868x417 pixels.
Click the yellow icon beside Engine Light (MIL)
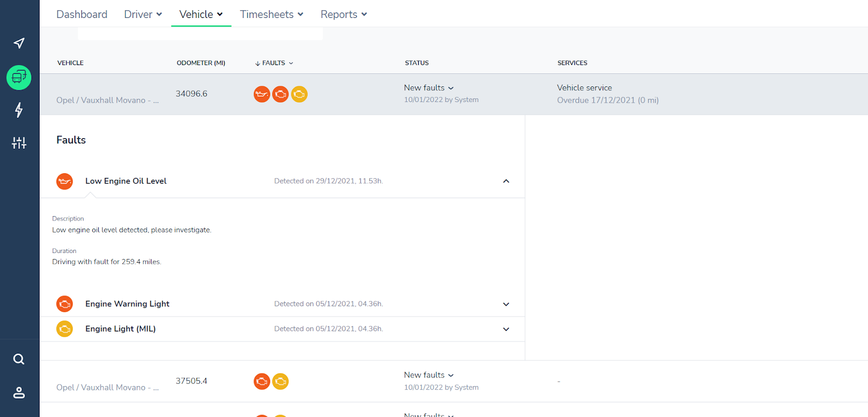click(x=65, y=329)
